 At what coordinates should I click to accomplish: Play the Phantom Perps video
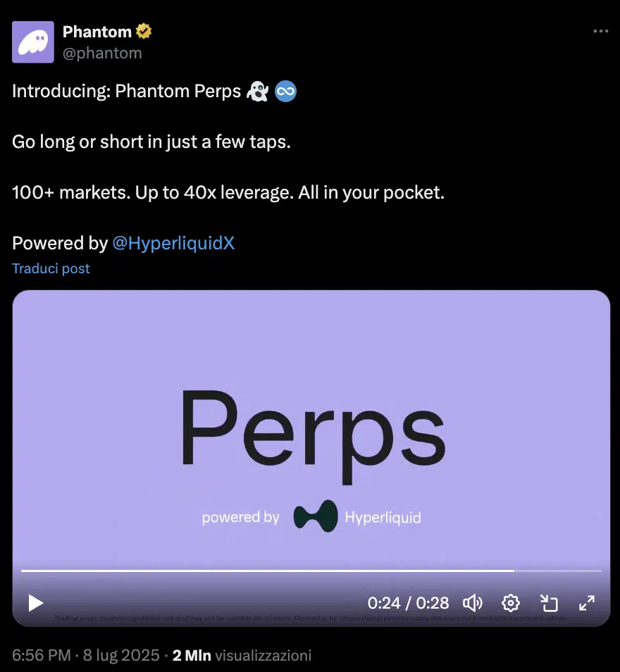(x=36, y=603)
